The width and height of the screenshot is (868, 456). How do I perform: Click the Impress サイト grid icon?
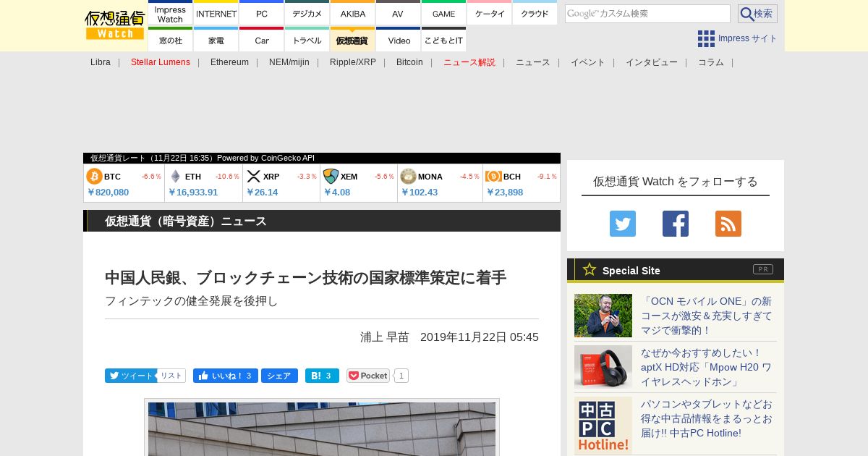pos(706,38)
